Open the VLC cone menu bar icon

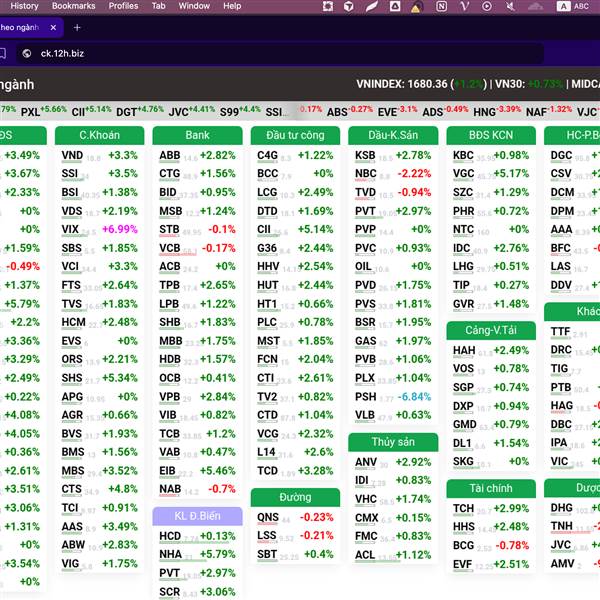click(416, 7)
